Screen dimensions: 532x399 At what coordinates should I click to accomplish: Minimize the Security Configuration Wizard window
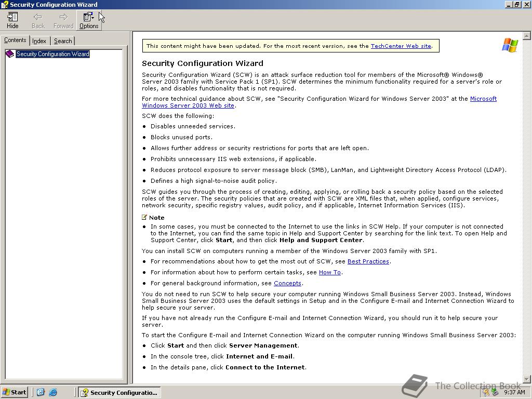[509, 4]
